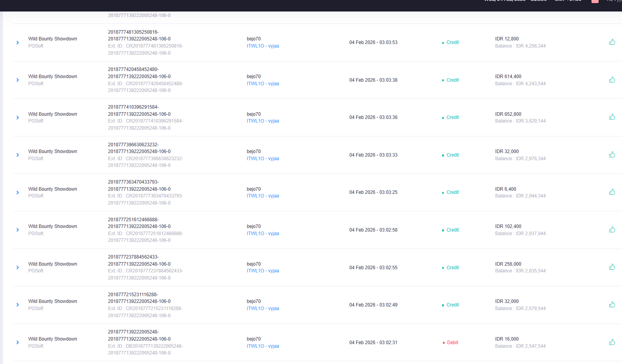Image resolution: width=622 pixels, height=364 pixels.
Task: Select amount IDR 6,400
Action: [505, 189]
